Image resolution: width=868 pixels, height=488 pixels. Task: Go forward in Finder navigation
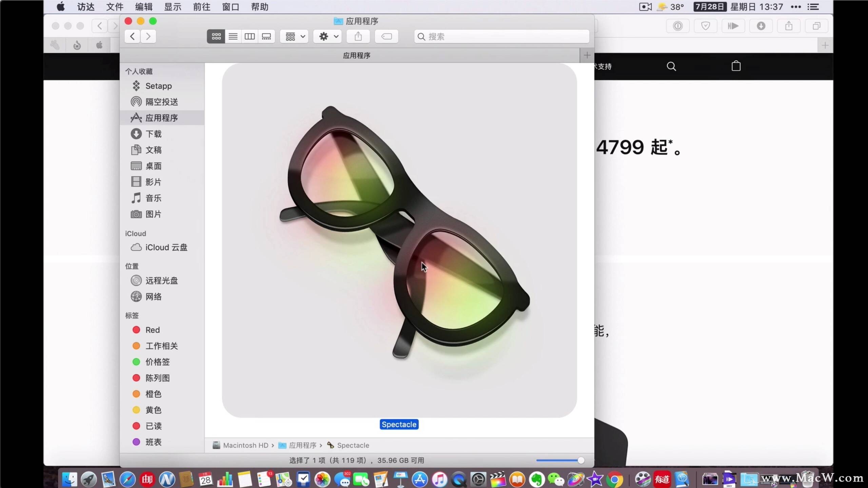click(148, 36)
